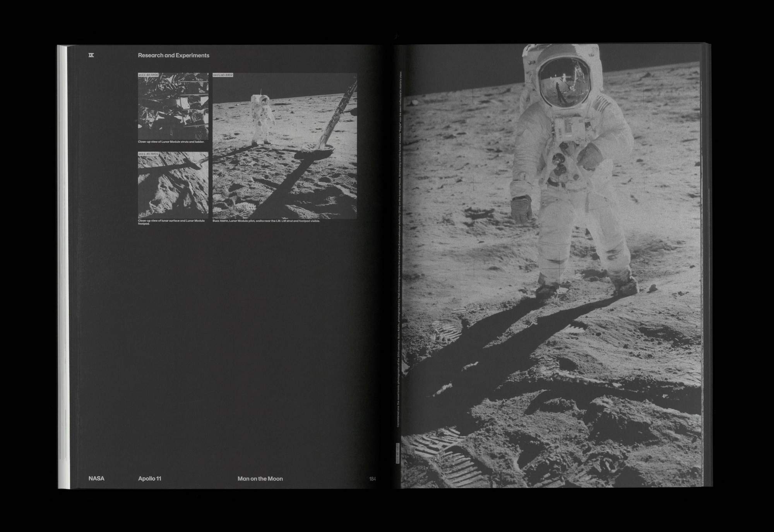Click the 'Research and Experiments' heading

point(173,55)
